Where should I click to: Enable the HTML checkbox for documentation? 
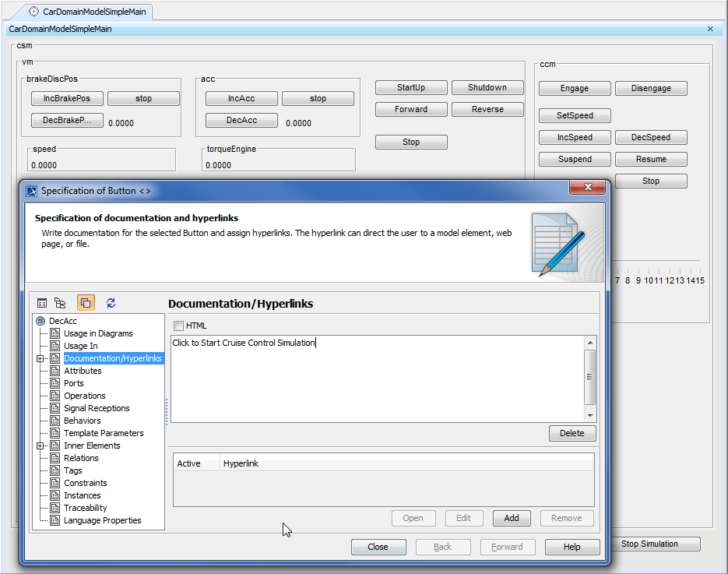pyautogui.click(x=178, y=326)
